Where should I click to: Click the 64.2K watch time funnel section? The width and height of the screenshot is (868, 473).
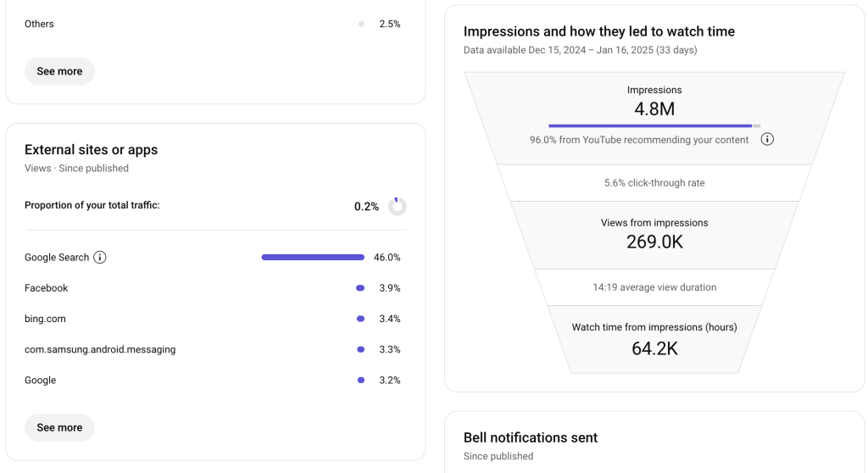[654, 338]
